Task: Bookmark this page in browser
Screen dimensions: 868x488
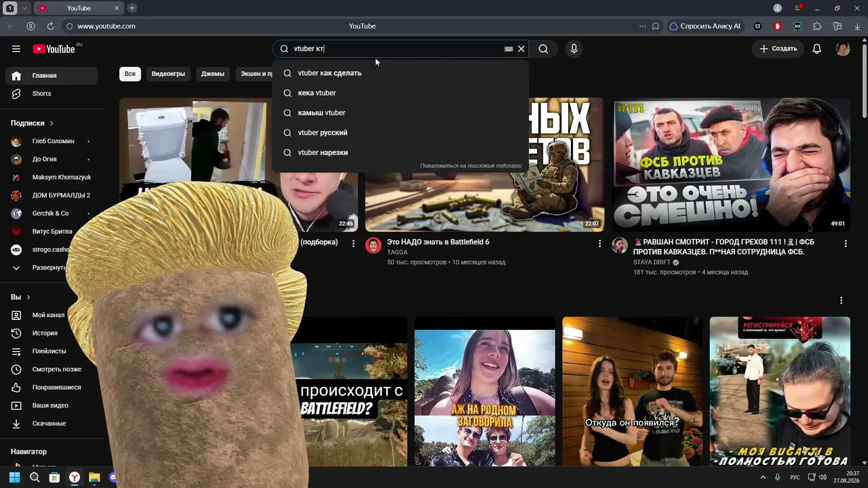Action: (655, 26)
